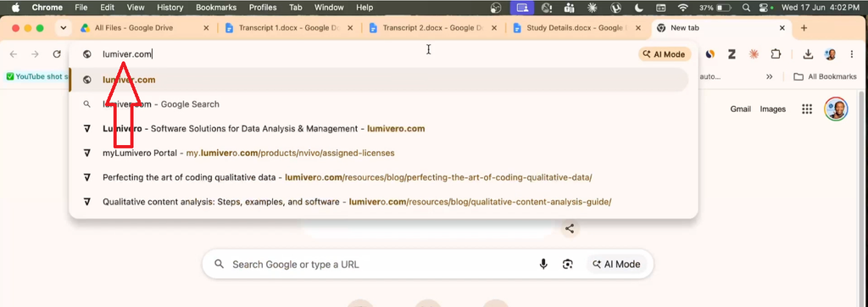Open the Google account avatar on page

click(x=836, y=109)
